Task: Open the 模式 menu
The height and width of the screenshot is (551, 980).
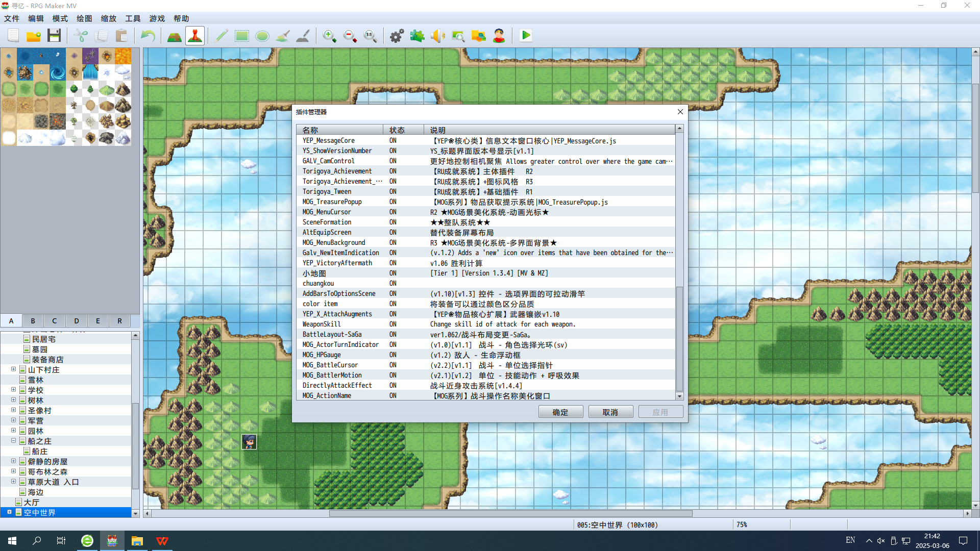Action: coord(60,18)
